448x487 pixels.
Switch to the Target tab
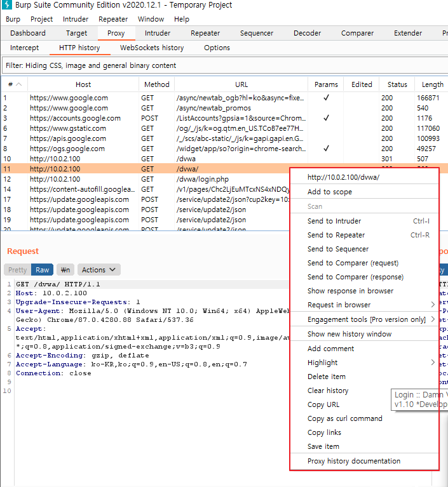pos(76,33)
